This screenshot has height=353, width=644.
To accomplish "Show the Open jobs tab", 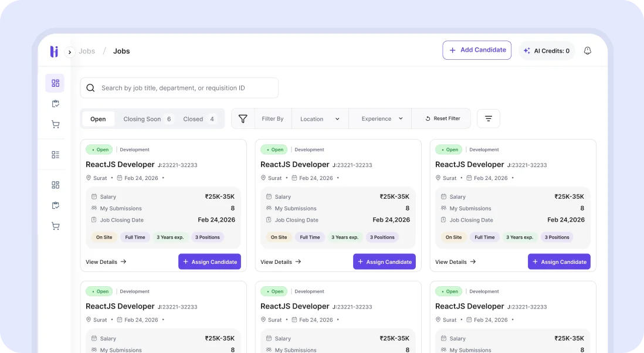I will click(98, 119).
